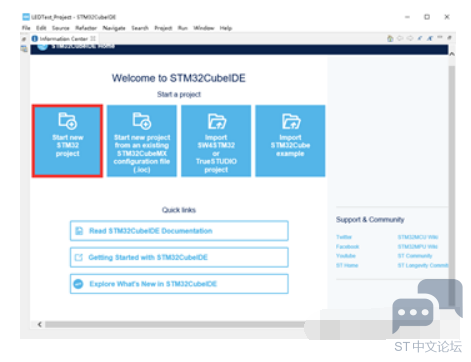Viewport: 471px width, 362px height.
Task: Open Explore What's New in STM32CubeIDE link
Action: 179,284
